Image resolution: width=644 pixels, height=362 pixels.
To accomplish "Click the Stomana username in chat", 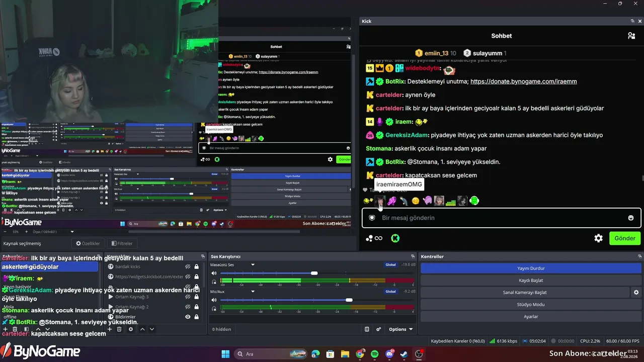I will (379, 148).
